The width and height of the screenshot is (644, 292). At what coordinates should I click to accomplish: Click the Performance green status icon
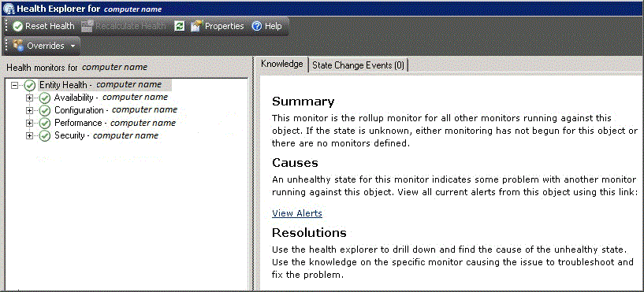tap(44, 123)
